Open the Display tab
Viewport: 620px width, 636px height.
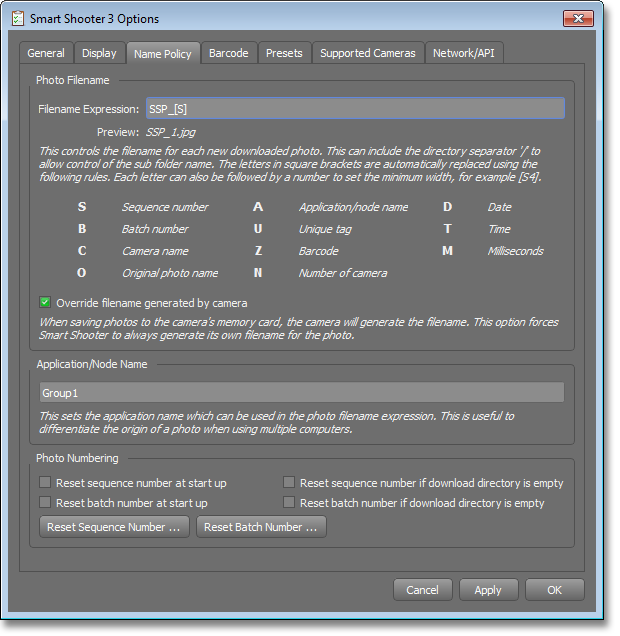pyautogui.click(x=99, y=53)
